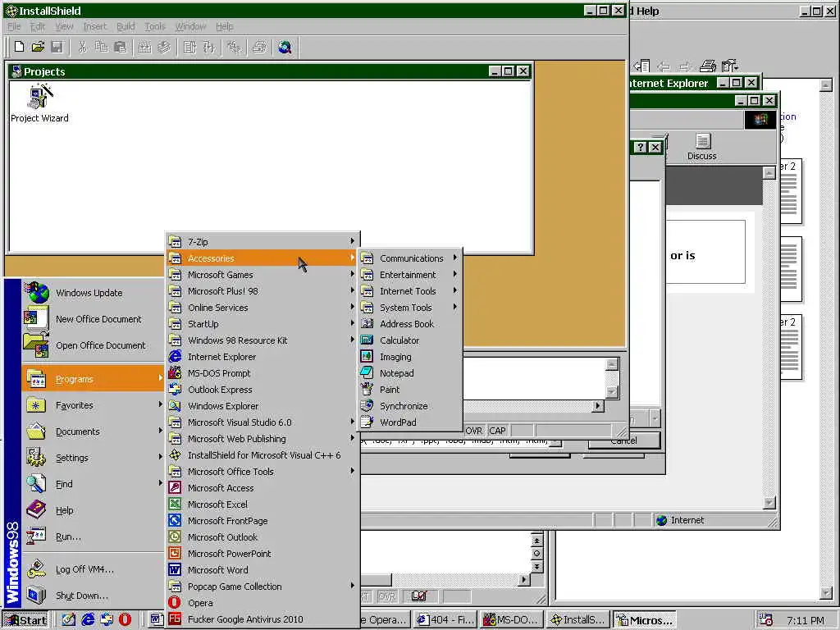Click the Internet Explorer scrollbar down arrow

coord(769,503)
